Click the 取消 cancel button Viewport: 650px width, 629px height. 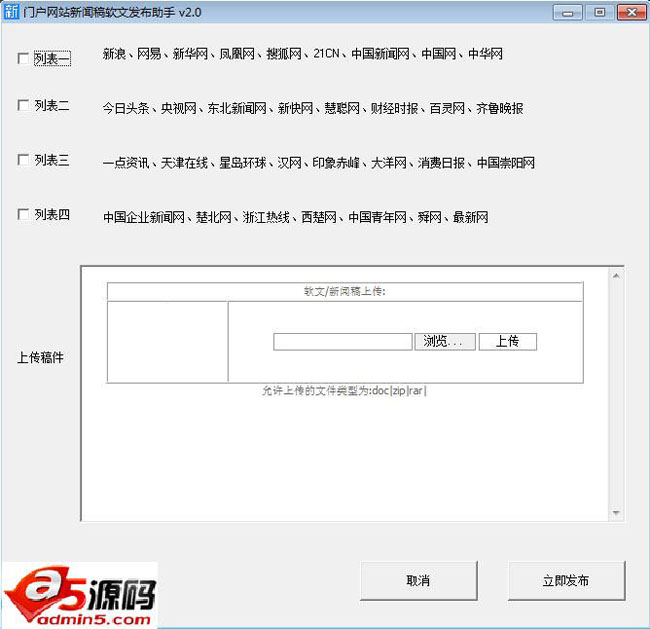click(419, 580)
